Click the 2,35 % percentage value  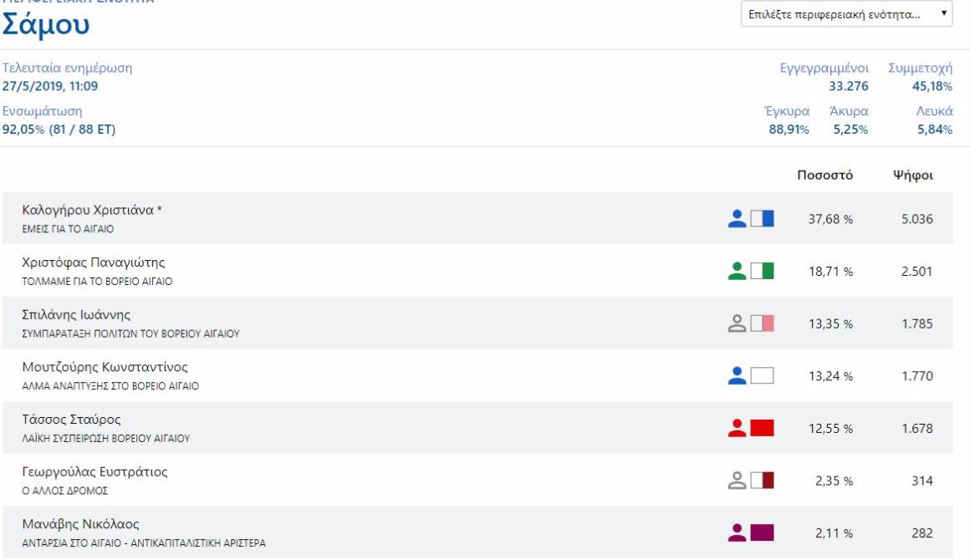[834, 481]
